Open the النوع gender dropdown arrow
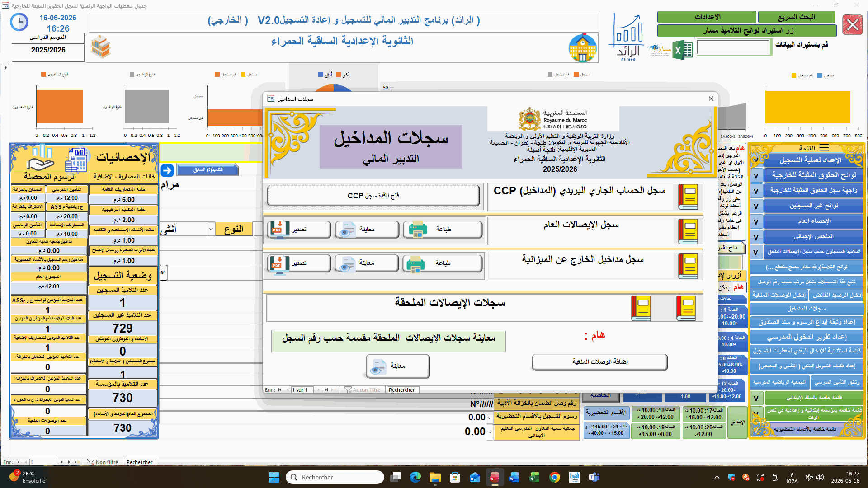 click(211, 230)
